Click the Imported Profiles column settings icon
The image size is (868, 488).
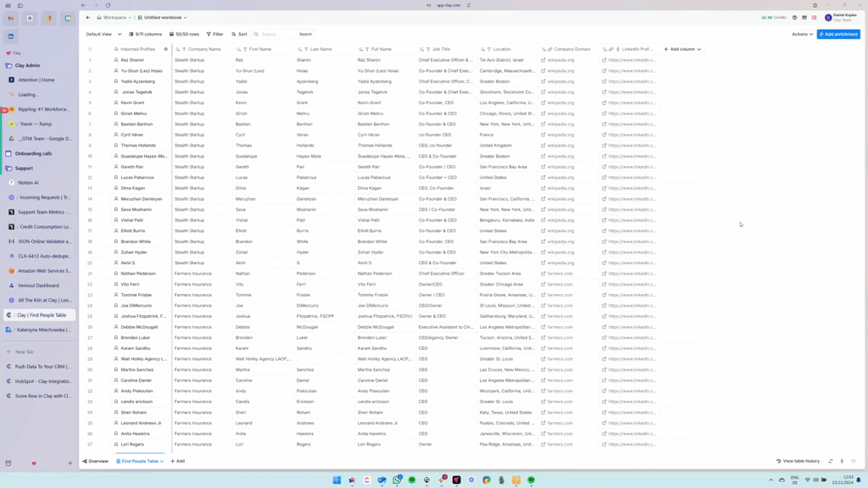[x=166, y=49]
